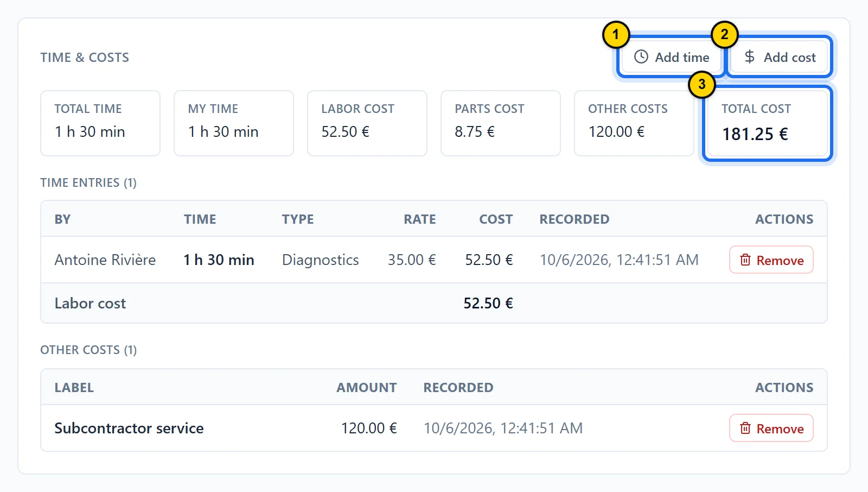Click the Diagnostics type cell
868x492 pixels.
[x=320, y=260]
